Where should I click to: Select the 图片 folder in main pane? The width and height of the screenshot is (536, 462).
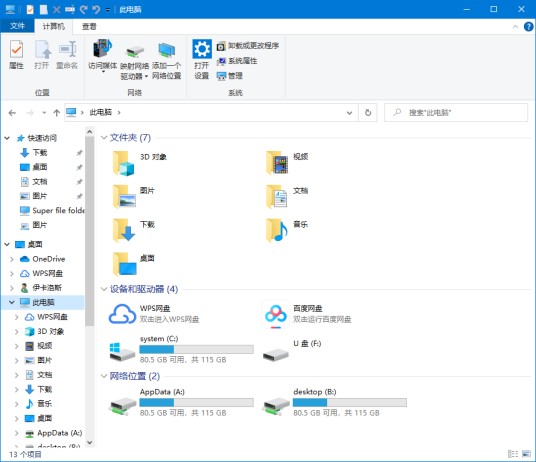(134, 196)
